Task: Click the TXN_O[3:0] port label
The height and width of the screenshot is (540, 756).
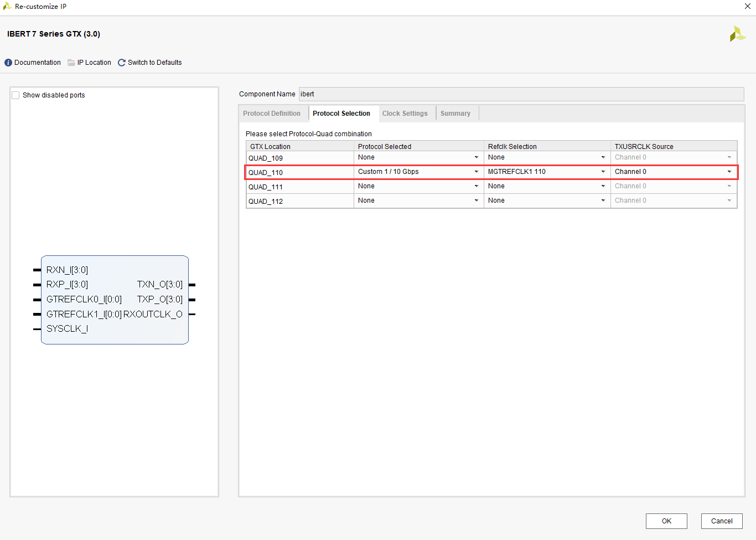Action: [x=160, y=284]
